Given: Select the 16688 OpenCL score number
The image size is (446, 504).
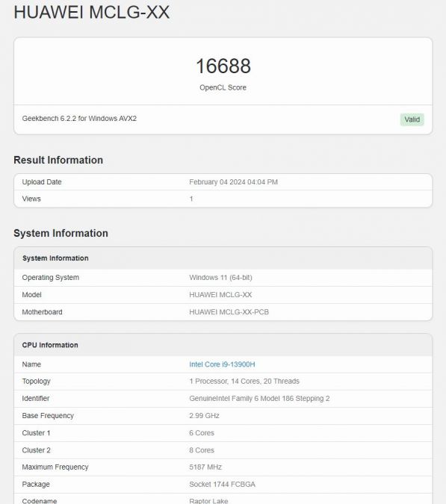Looking at the screenshot, I should pyautogui.click(x=223, y=66).
